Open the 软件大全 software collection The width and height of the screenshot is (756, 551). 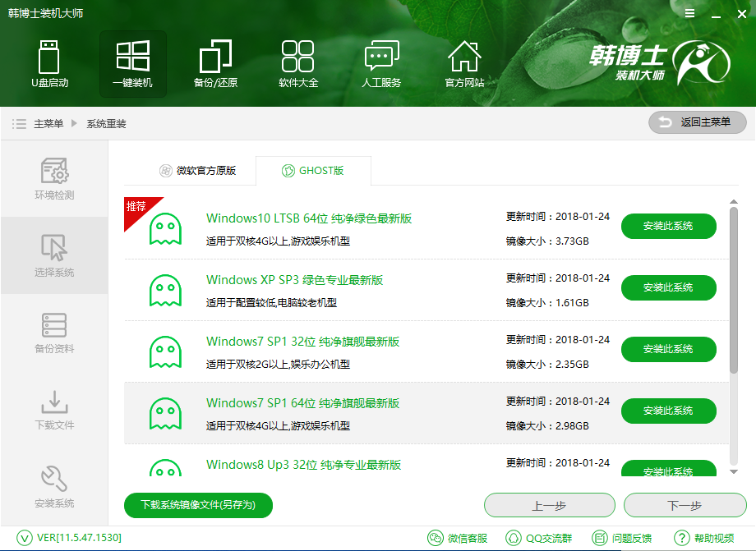pyautogui.click(x=298, y=63)
